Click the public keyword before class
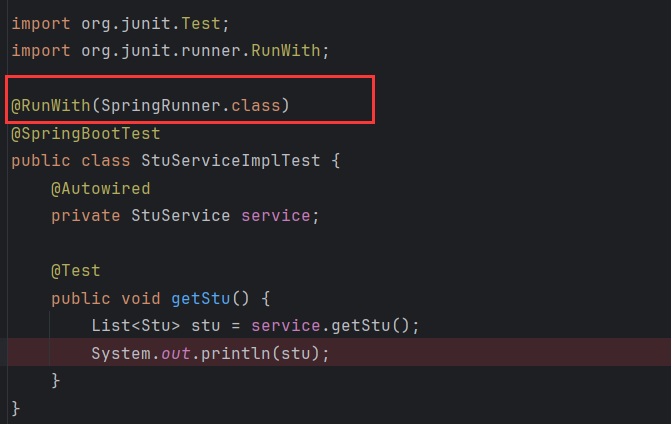Screen dimensions: 671x424 (x=41, y=161)
